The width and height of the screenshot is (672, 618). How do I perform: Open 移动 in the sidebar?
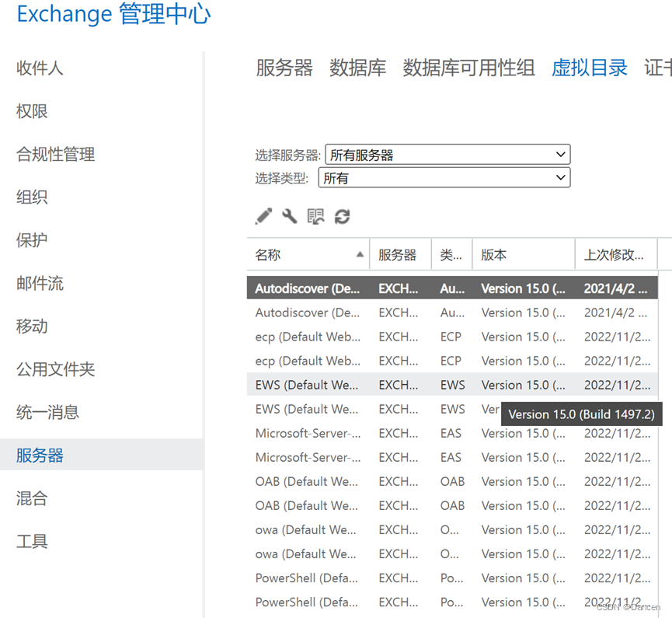coord(32,326)
